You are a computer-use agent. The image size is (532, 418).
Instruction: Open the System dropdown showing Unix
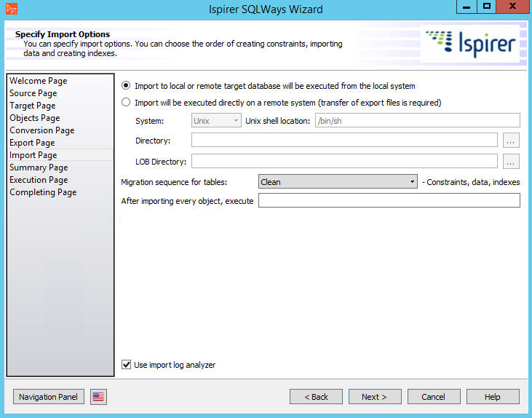pos(216,121)
